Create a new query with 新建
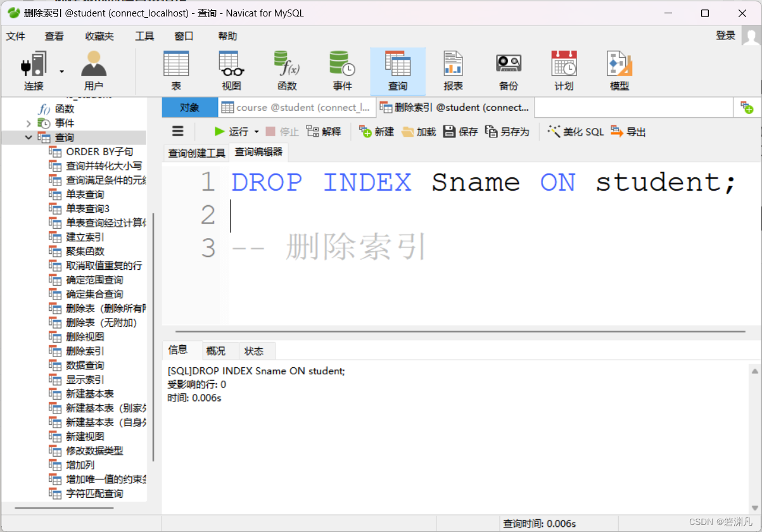 tap(376, 132)
